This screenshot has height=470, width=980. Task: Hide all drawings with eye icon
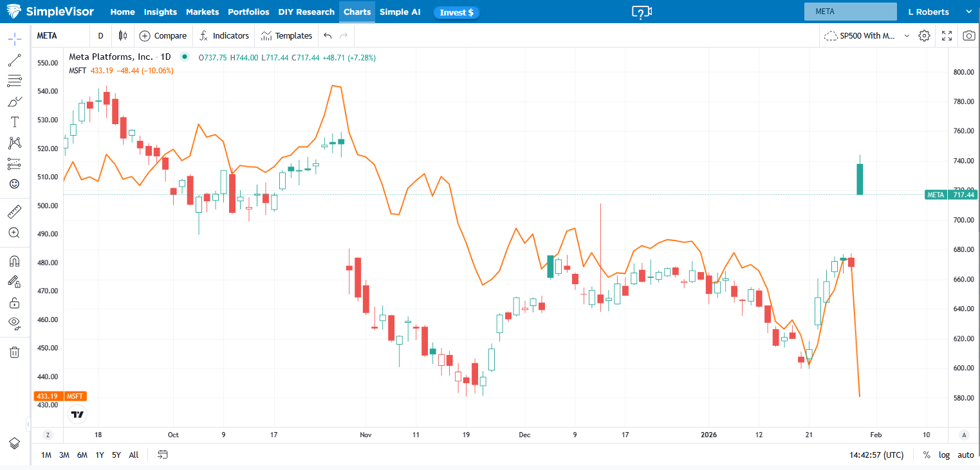click(x=14, y=323)
